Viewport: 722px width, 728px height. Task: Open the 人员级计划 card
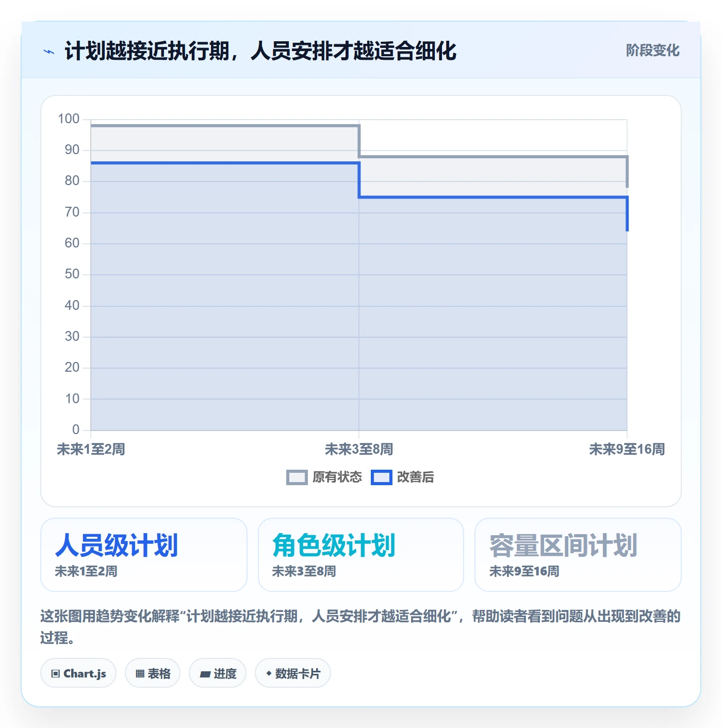click(144, 555)
